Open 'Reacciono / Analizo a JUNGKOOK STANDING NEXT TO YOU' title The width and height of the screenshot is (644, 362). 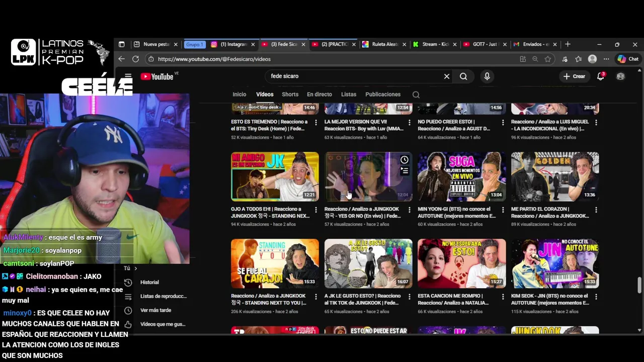268,299
